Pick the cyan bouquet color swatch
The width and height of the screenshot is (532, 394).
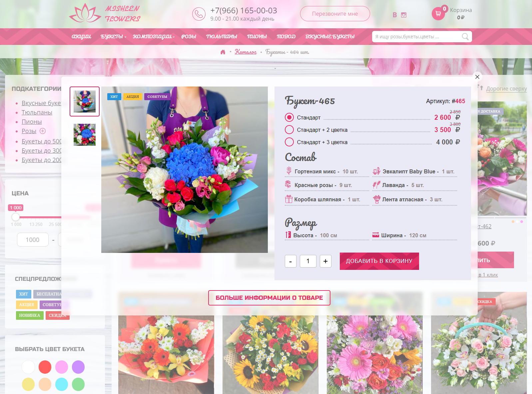pyautogui.click(x=62, y=384)
